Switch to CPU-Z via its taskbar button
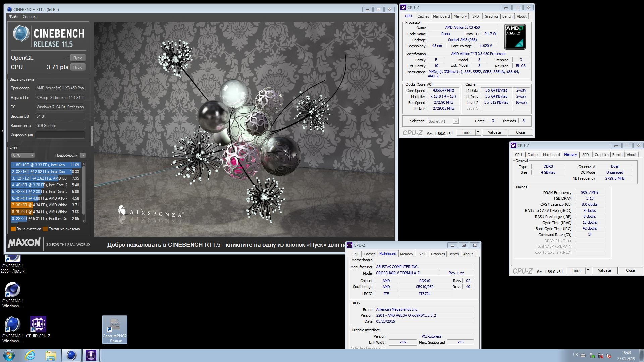The width and height of the screenshot is (644, 362). pos(91,355)
